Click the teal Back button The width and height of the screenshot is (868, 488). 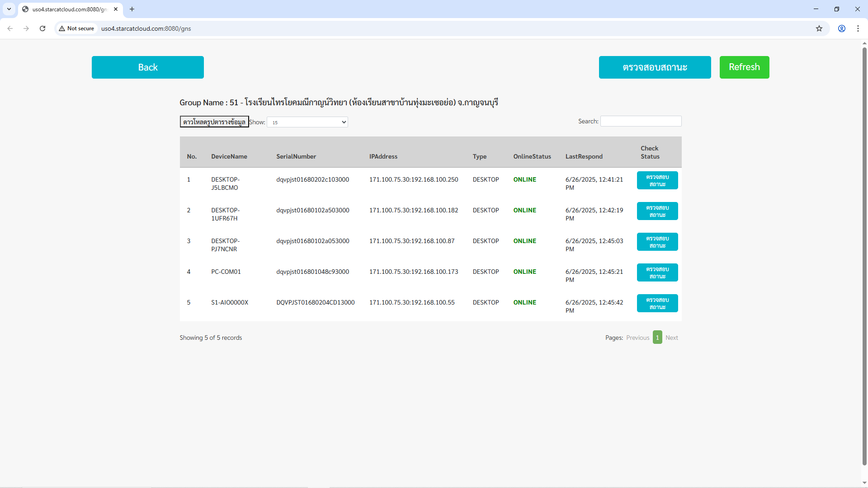click(148, 67)
